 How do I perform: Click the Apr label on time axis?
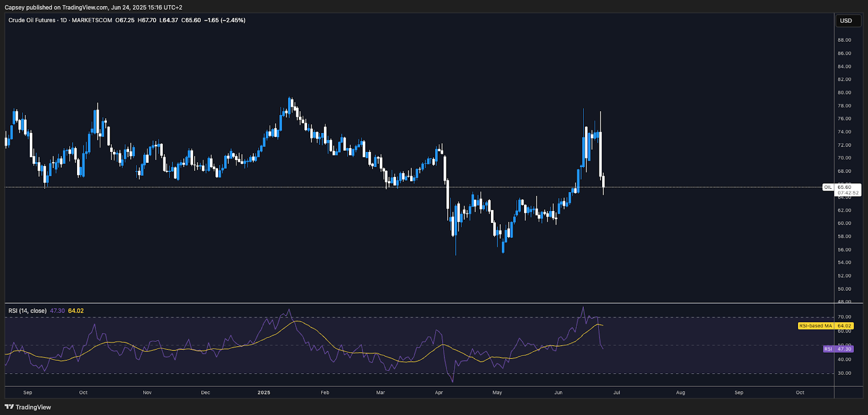point(439,392)
